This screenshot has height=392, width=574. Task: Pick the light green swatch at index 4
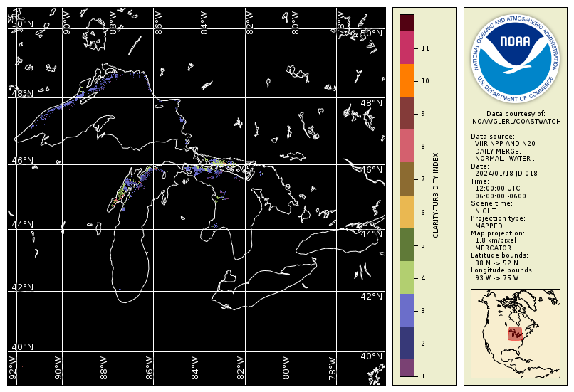coord(407,277)
